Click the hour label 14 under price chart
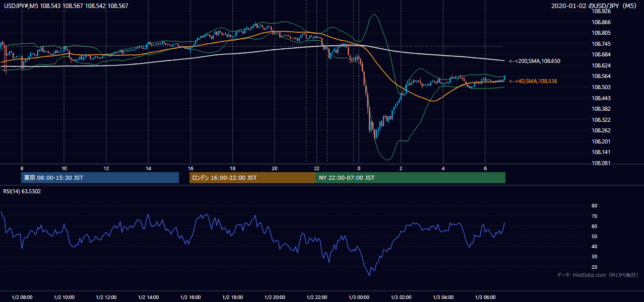This screenshot has width=644, height=302. click(148, 168)
